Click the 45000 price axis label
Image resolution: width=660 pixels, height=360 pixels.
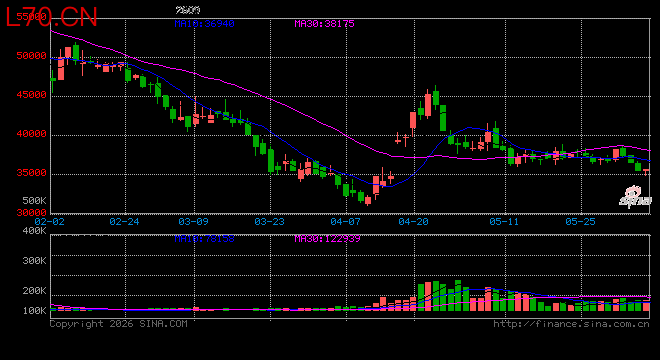32,95
